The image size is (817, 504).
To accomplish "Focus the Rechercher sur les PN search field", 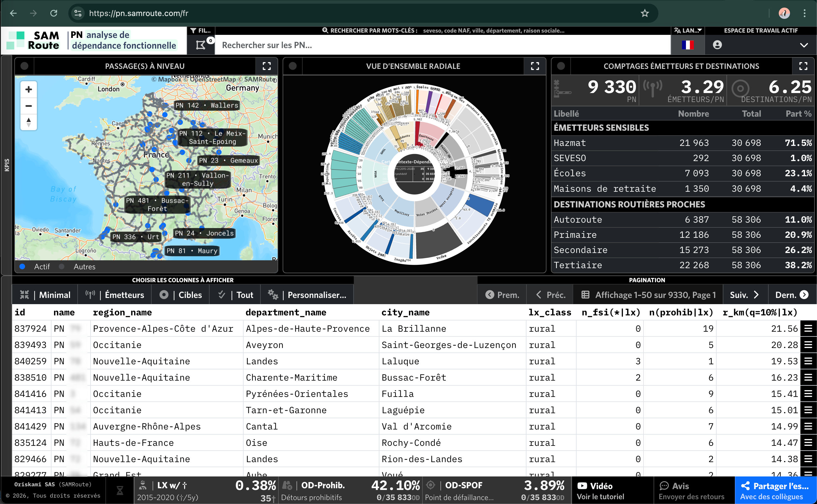I will coord(442,45).
